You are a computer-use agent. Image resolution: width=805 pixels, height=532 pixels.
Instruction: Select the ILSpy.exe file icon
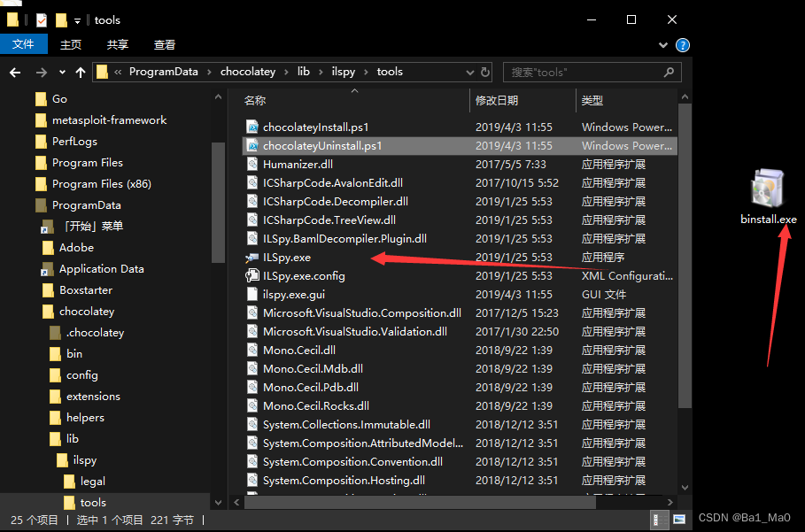(x=252, y=258)
